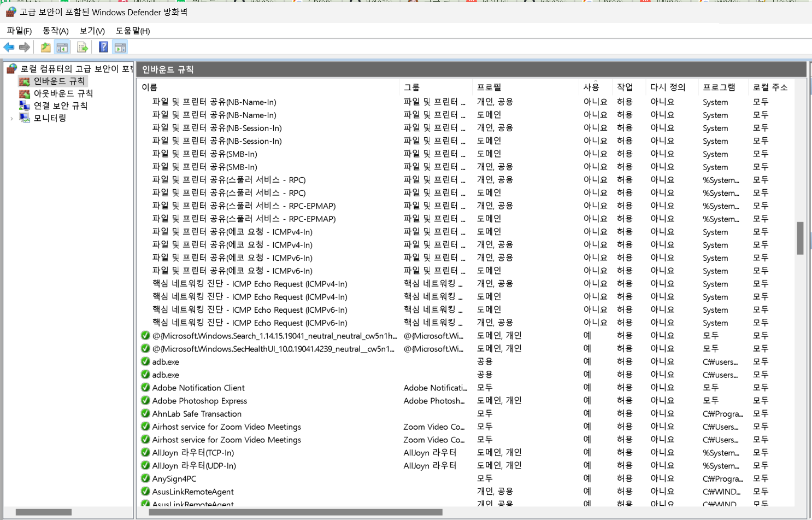This screenshot has width=812, height=520.
Task: Open the 파일(F) menu
Action: pos(19,31)
